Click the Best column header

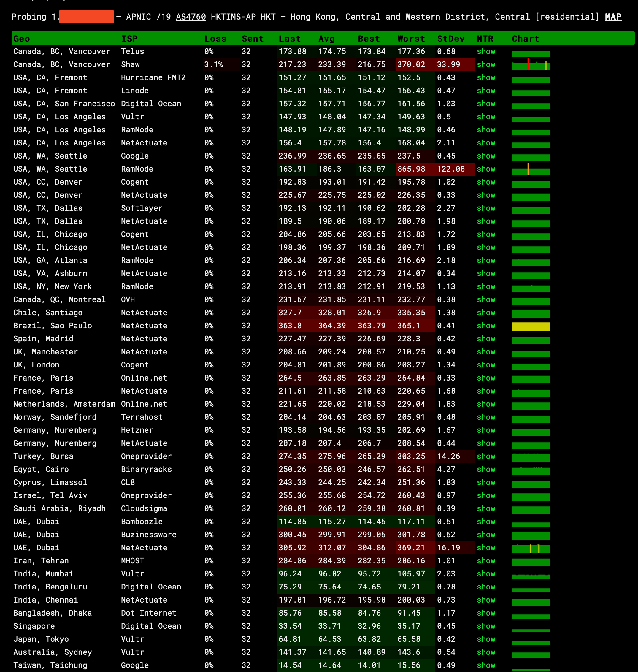tap(369, 39)
